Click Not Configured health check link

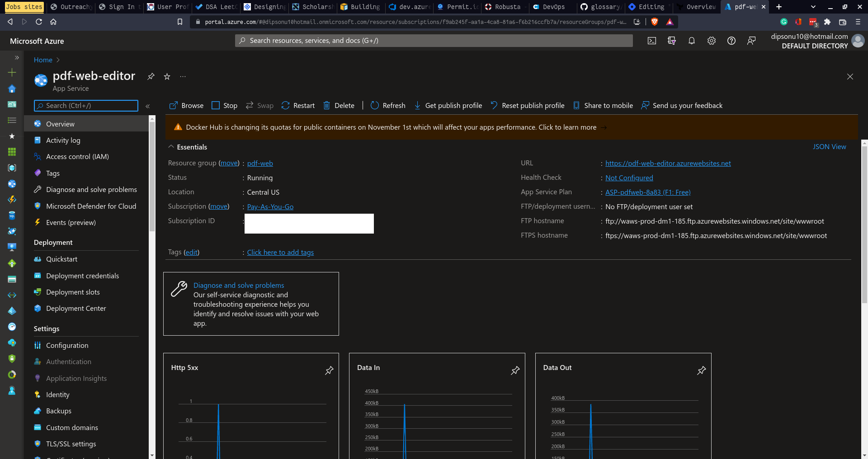tap(629, 178)
